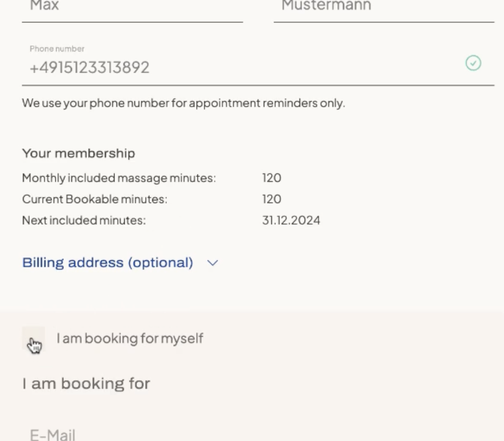Click the "I am booking for myself" label

[130, 338]
